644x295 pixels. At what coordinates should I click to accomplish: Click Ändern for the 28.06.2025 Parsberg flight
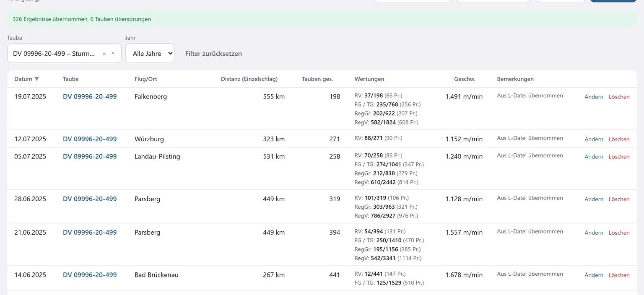point(594,199)
